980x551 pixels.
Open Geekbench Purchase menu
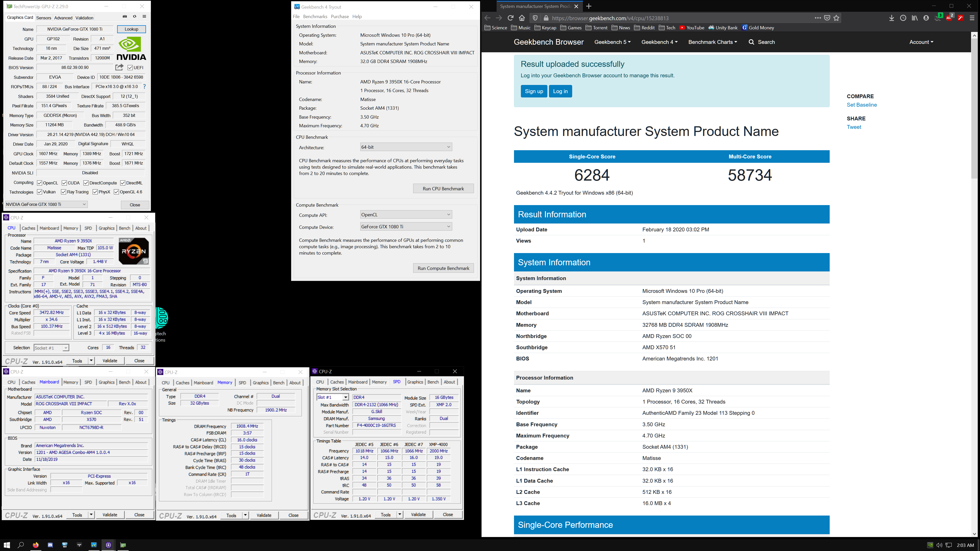click(x=340, y=16)
